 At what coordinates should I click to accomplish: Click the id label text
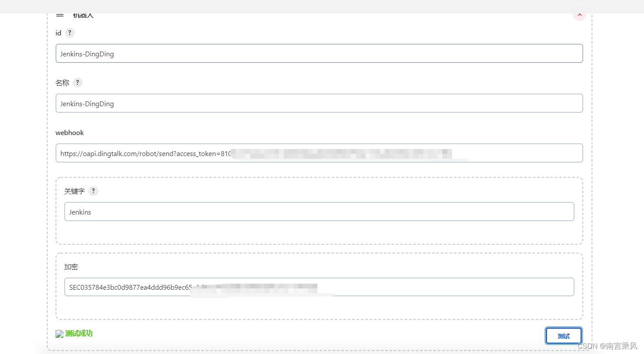click(58, 33)
